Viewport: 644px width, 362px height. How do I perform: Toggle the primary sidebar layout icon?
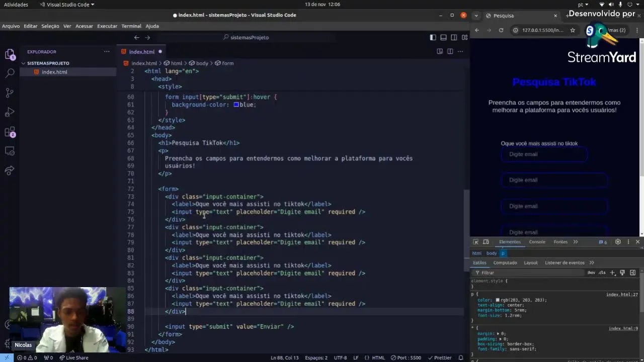point(433,37)
